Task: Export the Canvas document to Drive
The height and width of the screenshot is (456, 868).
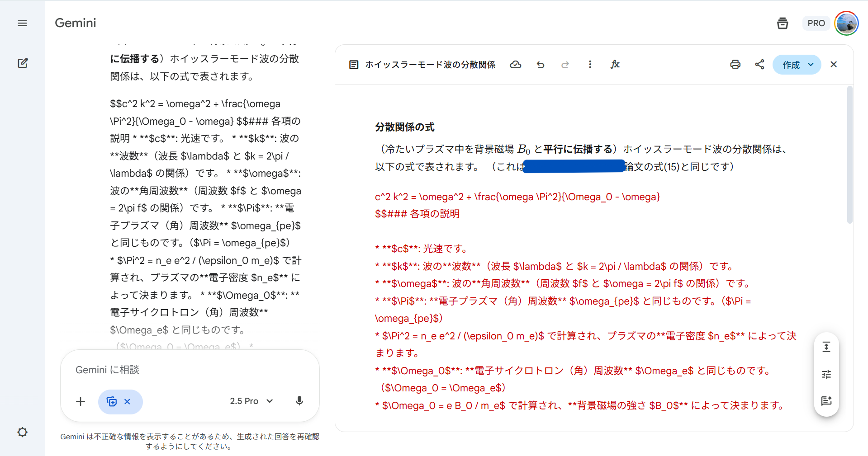Action: coord(515,65)
